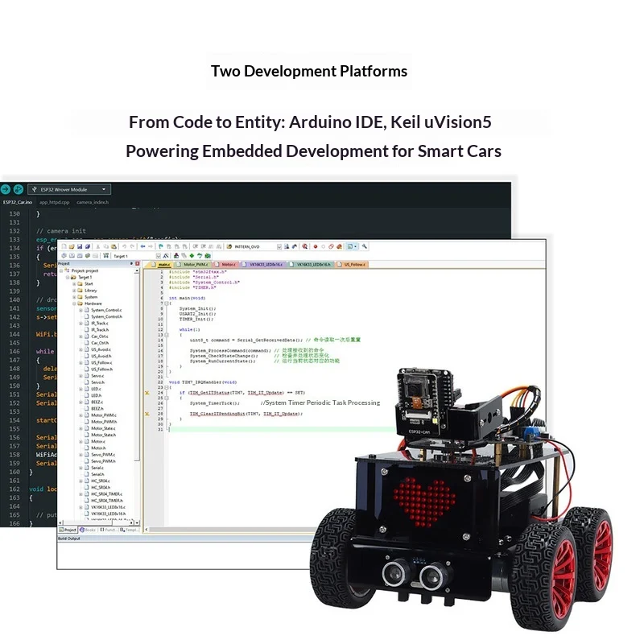Click Keil Undo icon
Screen dimensions: 644x644
(x=124, y=246)
